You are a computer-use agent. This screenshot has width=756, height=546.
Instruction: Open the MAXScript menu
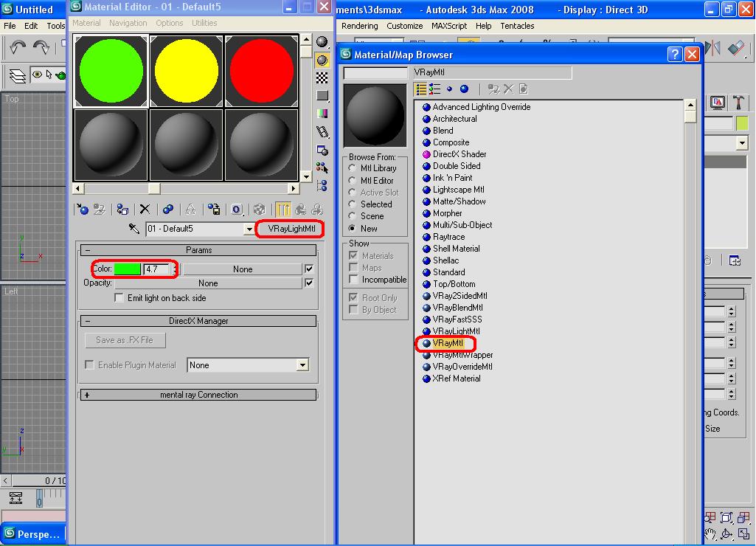pyautogui.click(x=449, y=26)
